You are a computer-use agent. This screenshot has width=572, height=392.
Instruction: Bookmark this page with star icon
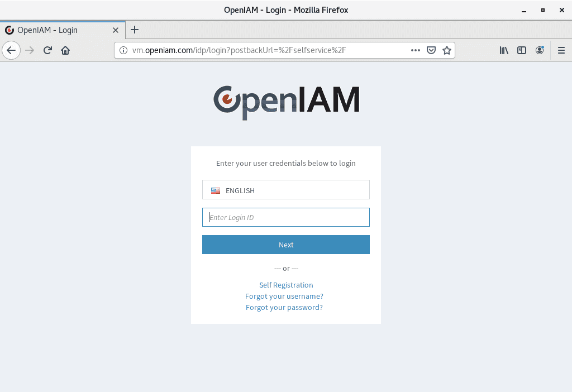447,50
